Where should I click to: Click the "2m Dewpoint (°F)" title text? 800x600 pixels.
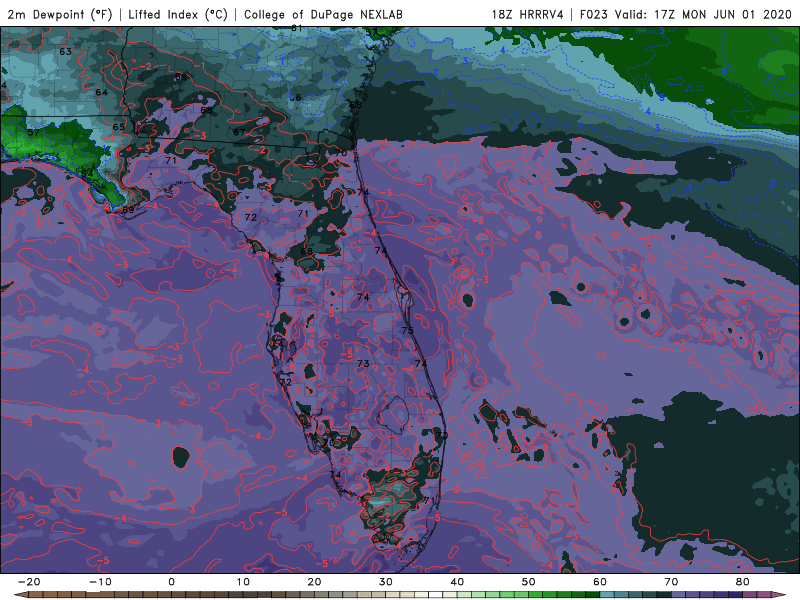60,14
